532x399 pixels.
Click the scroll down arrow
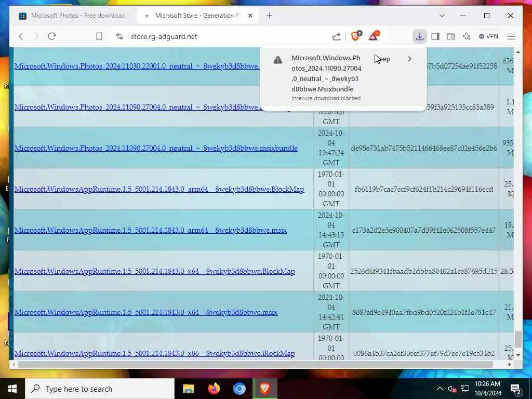[518, 355]
